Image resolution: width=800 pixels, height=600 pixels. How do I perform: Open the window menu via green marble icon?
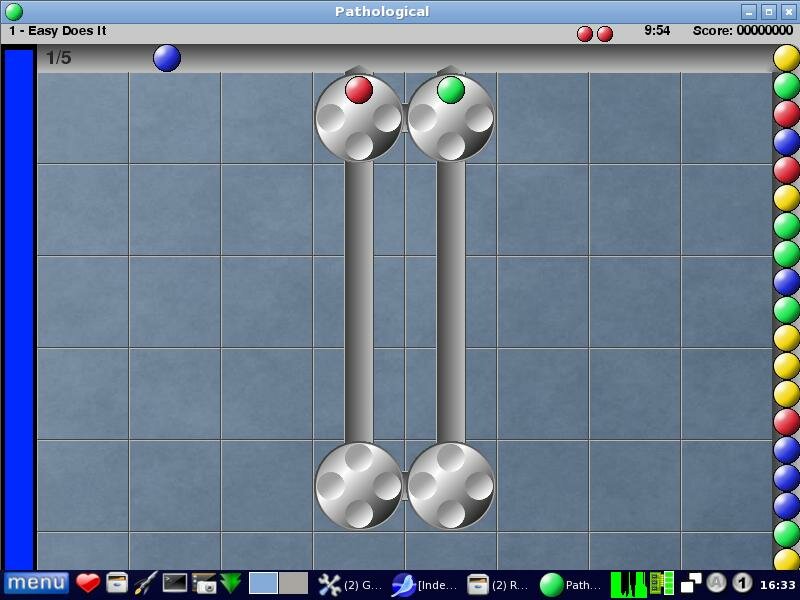[x=14, y=11]
